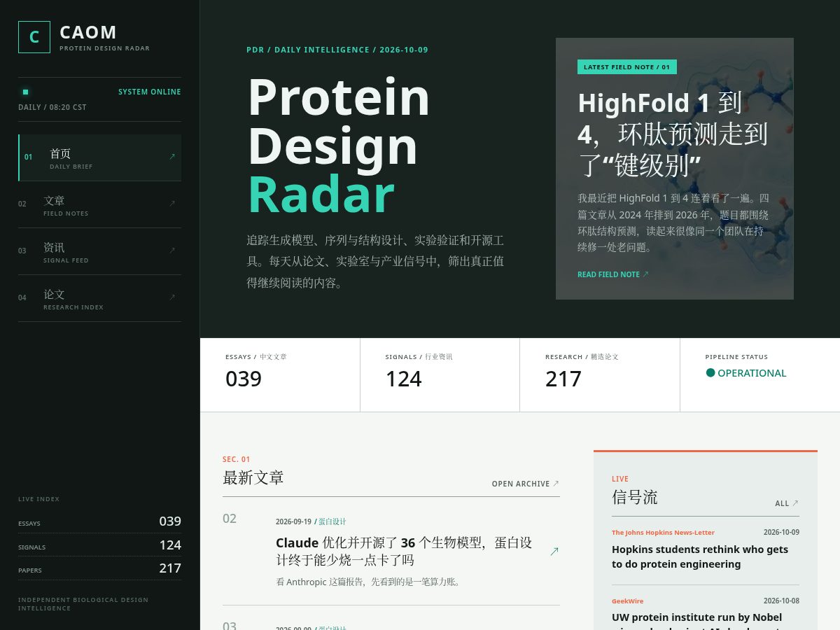Open the 文章 Field Notes nav item
Screen dimensions: 840x630
99,204
